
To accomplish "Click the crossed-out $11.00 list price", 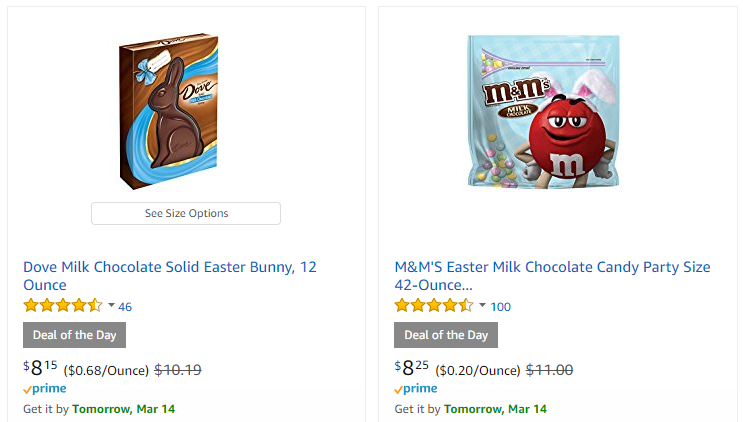I will (x=549, y=370).
